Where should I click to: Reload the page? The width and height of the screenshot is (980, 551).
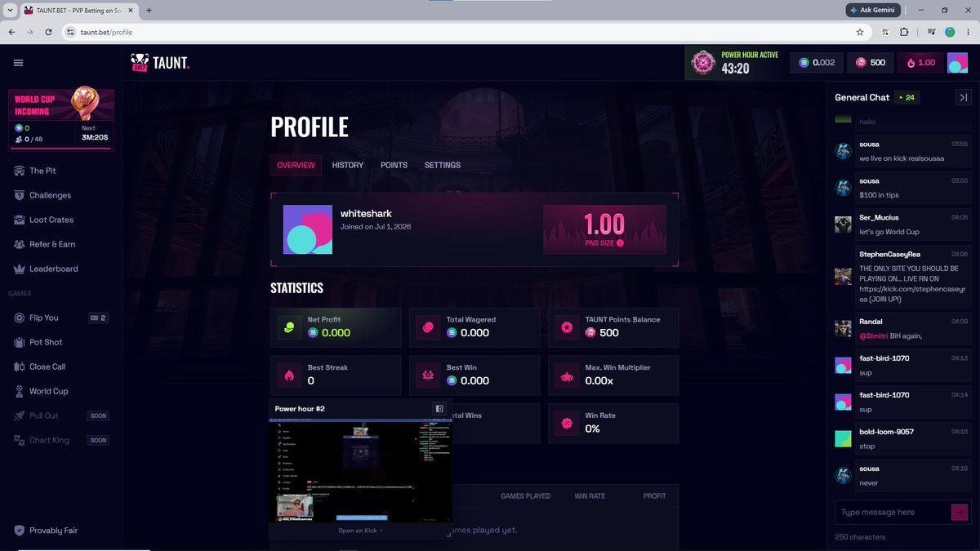[x=48, y=32]
